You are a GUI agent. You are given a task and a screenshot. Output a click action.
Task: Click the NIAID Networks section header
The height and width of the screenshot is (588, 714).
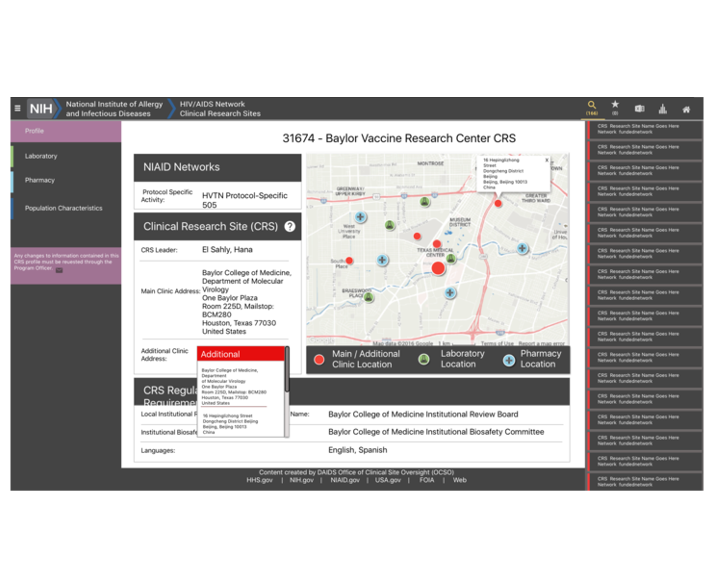(218, 168)
